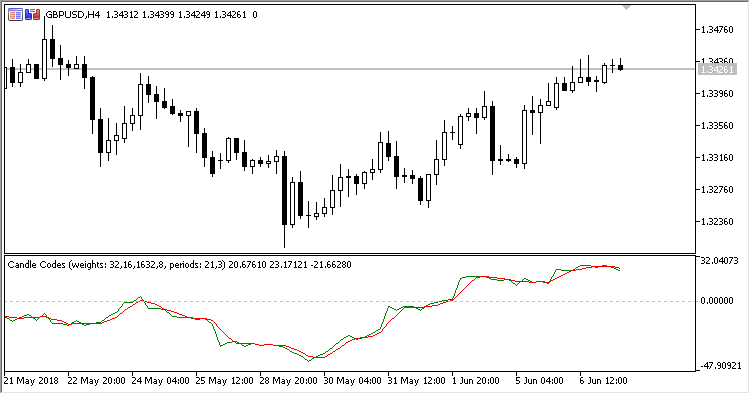Click the 1.33160 price scale level
Viewport: 750px width, 394px height.
click(717, 158)
